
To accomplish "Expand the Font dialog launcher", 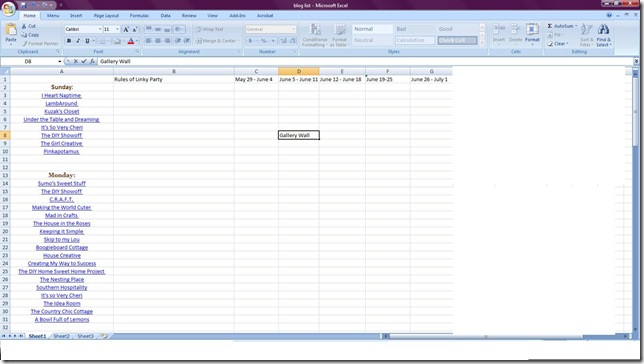I will coord(137,52).
